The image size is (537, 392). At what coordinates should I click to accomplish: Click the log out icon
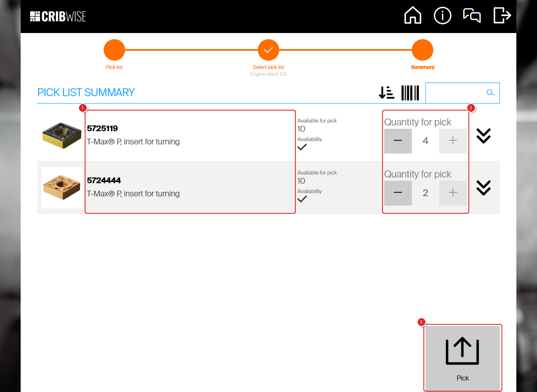click(x=502, y=16)
